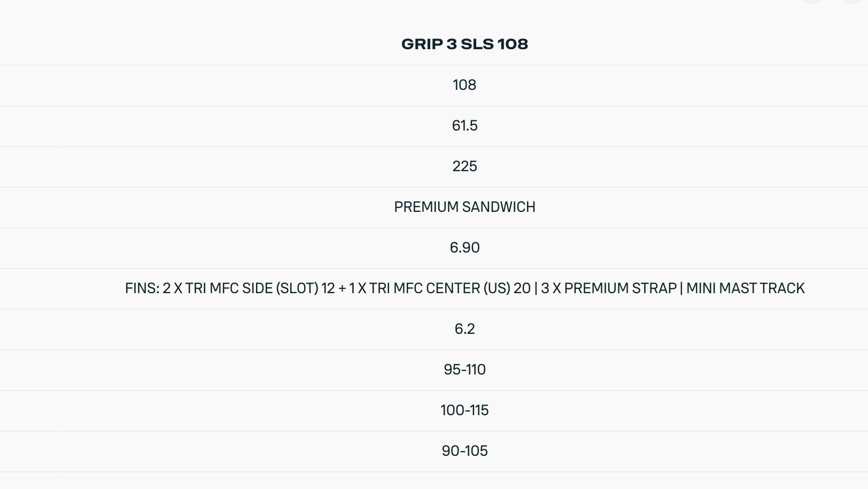Click the rightmost circular button at top
The height and width of the screenshot is (489, 868).
(854, 1)
